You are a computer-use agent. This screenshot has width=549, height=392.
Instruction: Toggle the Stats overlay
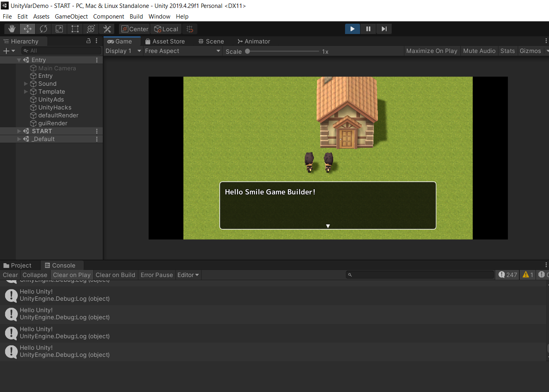507,51
